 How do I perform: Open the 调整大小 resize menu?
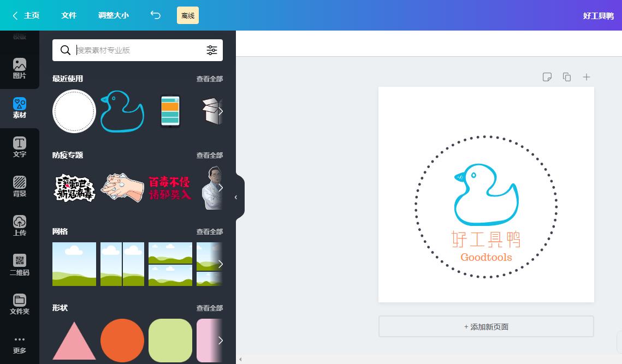(114, 15)
